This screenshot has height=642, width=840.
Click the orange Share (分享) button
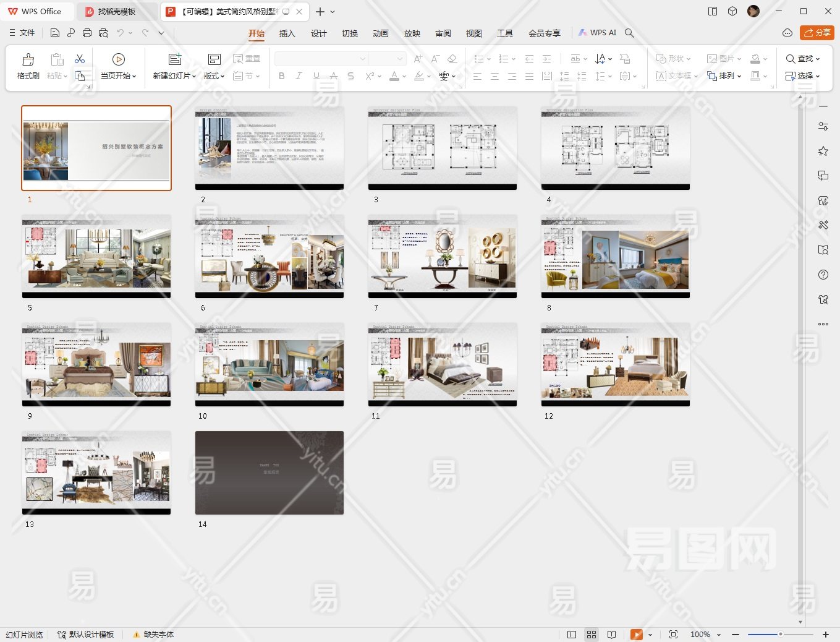817,33
